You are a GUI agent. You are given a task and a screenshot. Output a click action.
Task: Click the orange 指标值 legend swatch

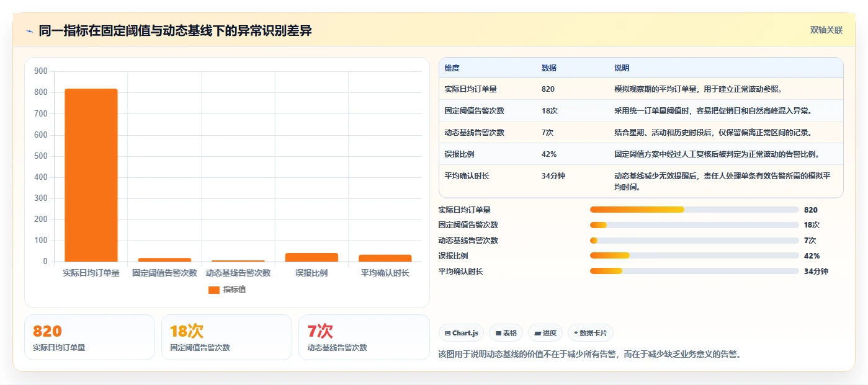(x=213, y=290)
